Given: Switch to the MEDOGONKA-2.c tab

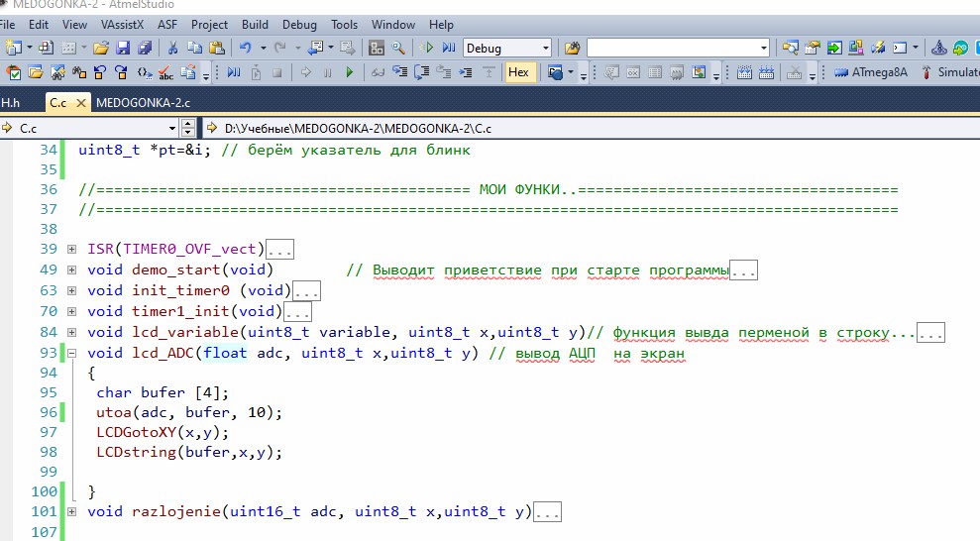Looking at the screenshot, I should point(143,102).
